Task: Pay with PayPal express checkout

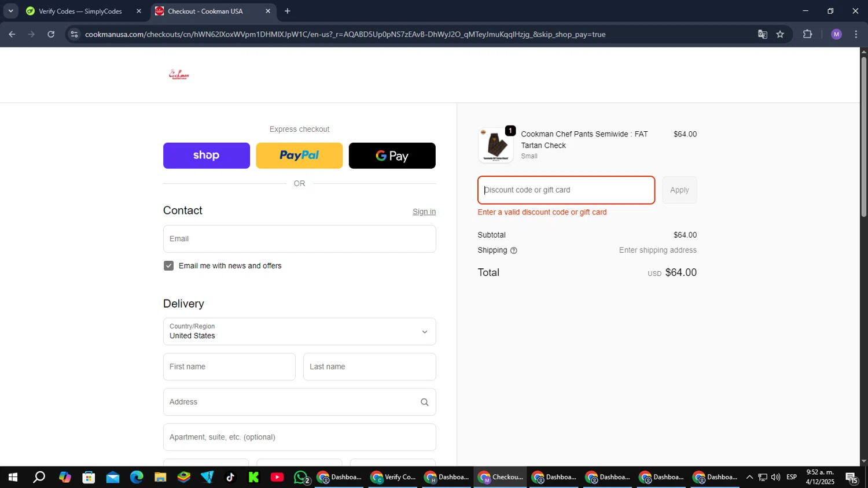Action: click(x=299, y=156)
